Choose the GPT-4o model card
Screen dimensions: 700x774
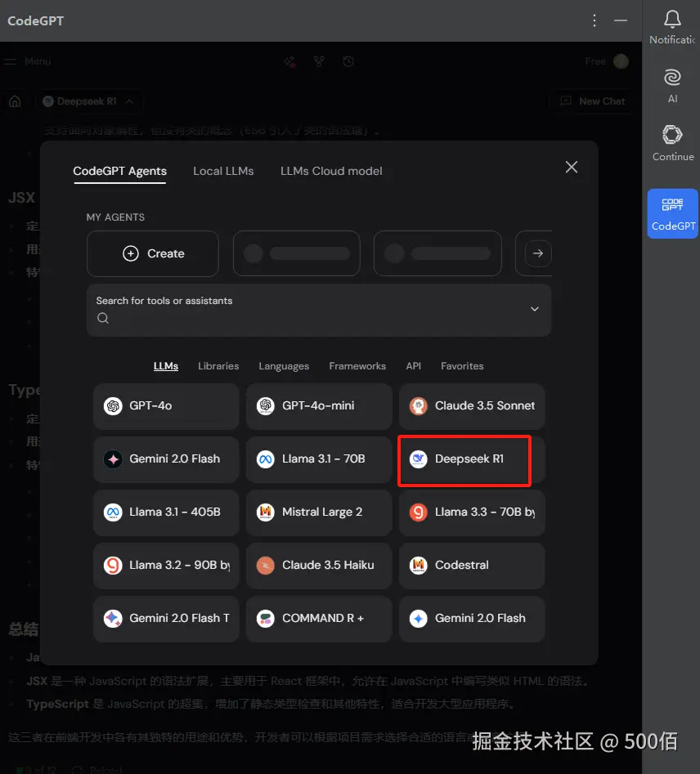coord(166,406)
